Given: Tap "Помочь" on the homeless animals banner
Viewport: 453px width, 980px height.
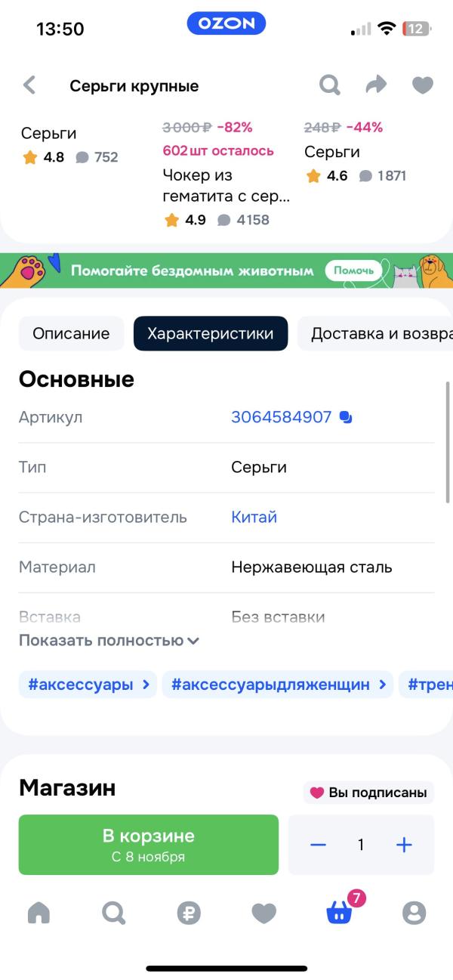Looking at the screenshot, I should click(353, 271).
